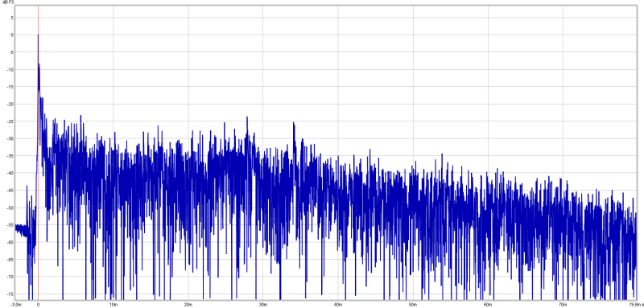Click the -3,0m start-of-axis label

(16, 305)
